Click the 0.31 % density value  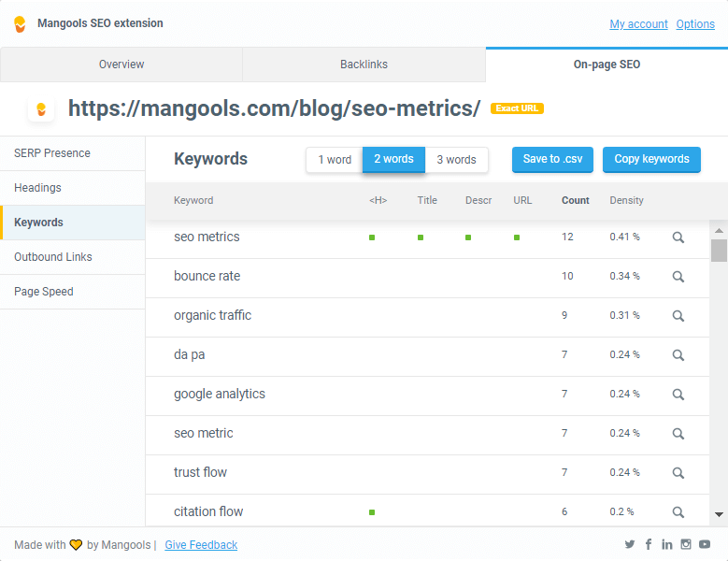pyautogui.click(x=624, y=315)
